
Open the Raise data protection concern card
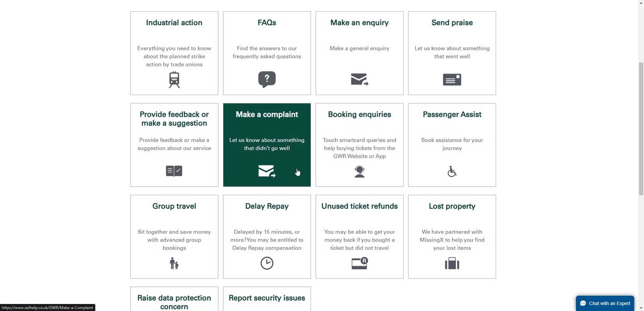[x=174, y=302]
